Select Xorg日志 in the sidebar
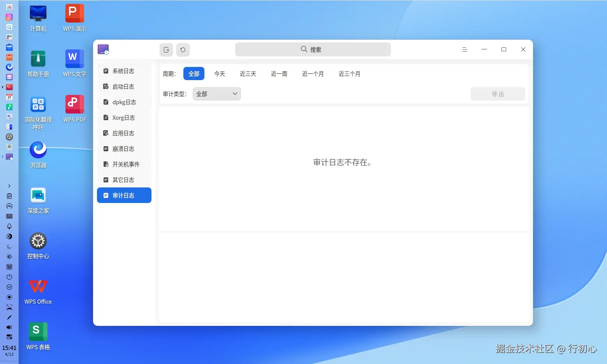Screen dimensions: 607x364 point(123,117)
